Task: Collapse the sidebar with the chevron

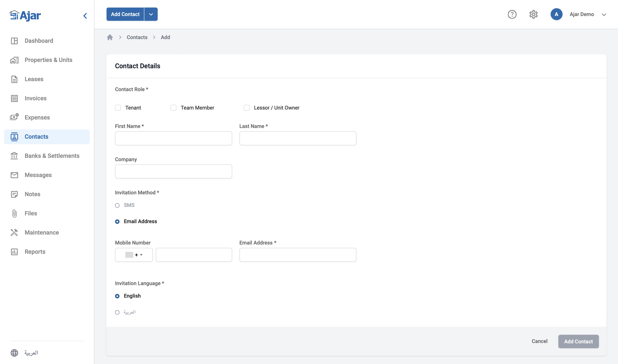Action: click(x=85, y=16)
